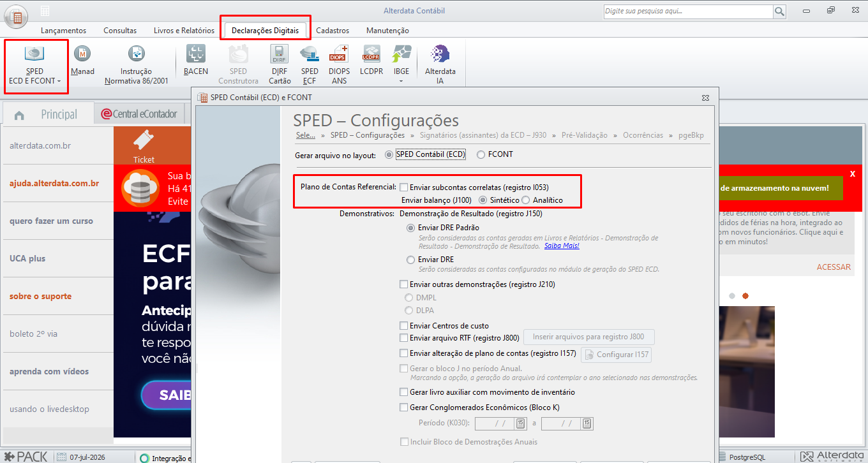Screen dimensions: 868x463
Task: Open Instrução Normativa 86/2001
Action: [136, 65]
